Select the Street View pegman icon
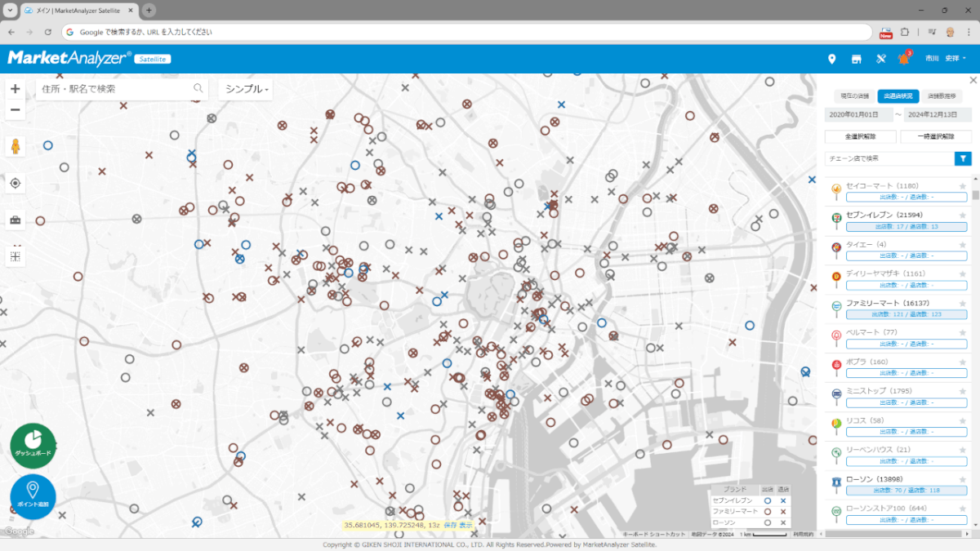Screen dimensions: 980x551 (x=15, y=147)
